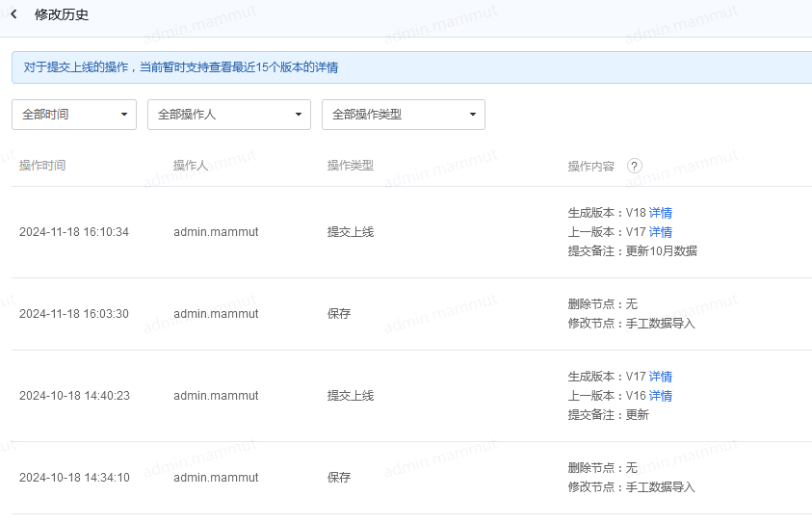Image resolution: width=812 pixels, height=523 pixels.
Task: Click 修改节点：手工数据导入 in the 16:03:30 row
Action: point(631,323)
